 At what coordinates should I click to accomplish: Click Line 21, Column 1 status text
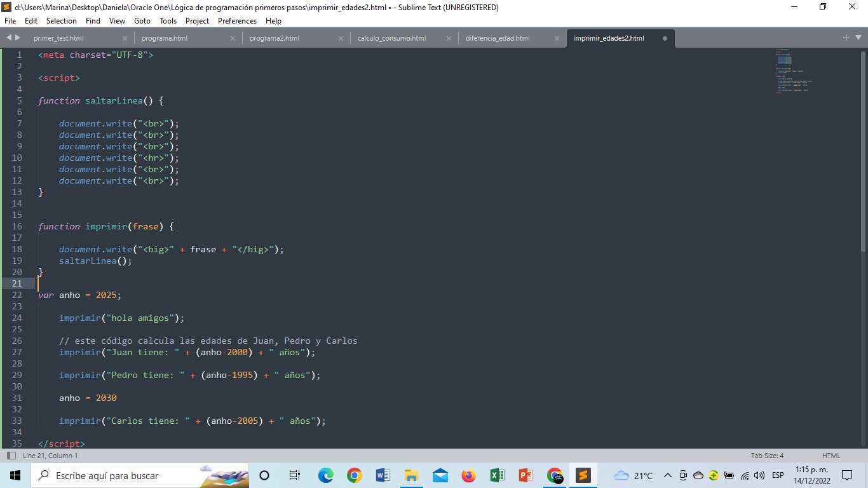click(x=50, y=456)
